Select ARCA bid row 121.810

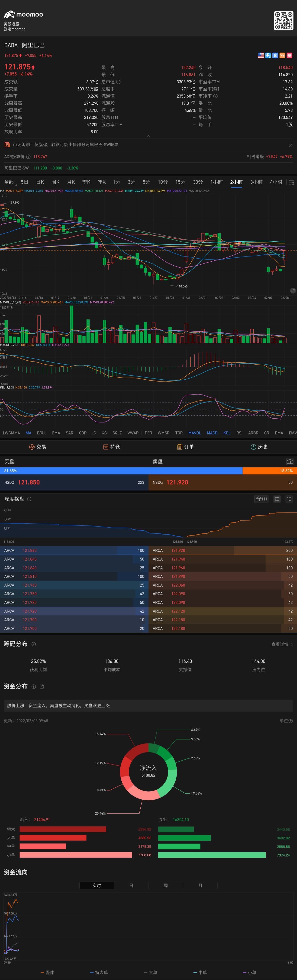coord(74,577)
